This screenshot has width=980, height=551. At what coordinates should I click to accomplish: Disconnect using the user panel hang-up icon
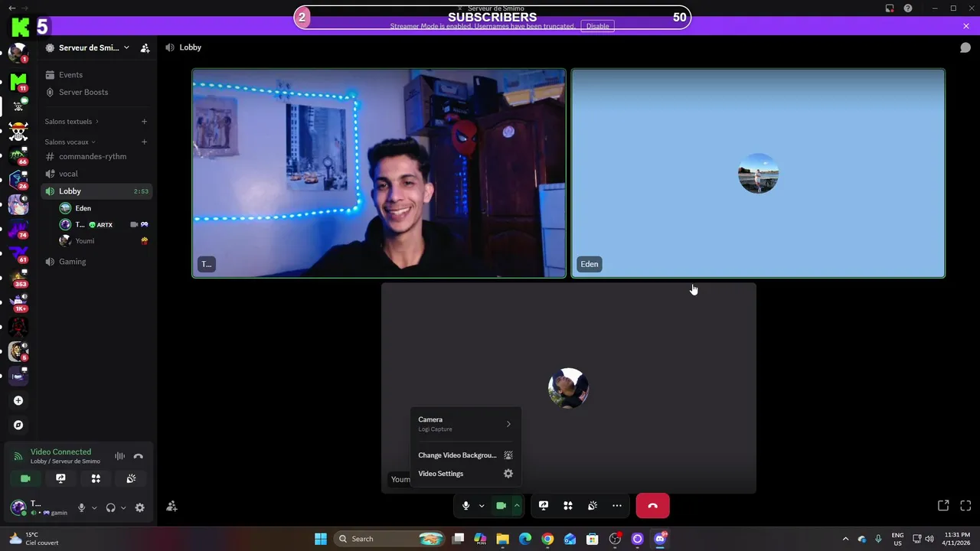click(x=139, y=456)
